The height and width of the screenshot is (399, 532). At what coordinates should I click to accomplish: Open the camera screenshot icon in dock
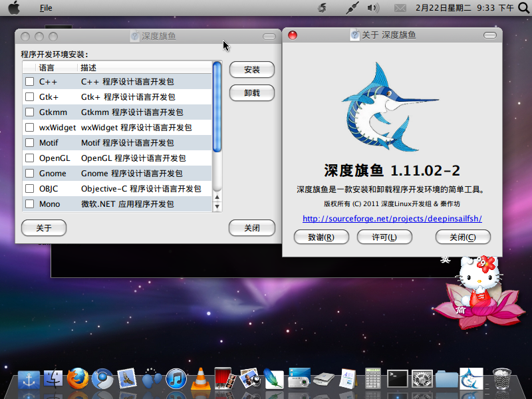(x=299, y=378)
